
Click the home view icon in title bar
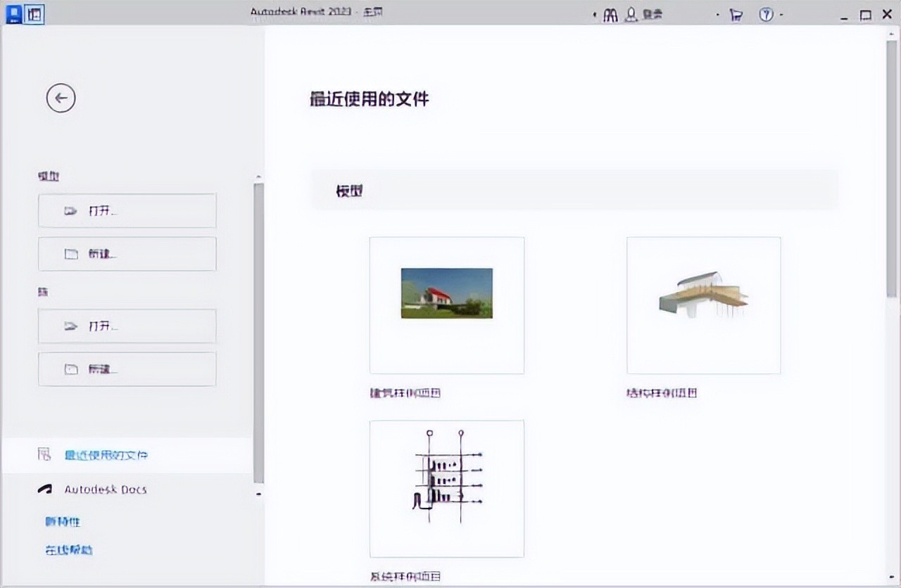[x=34, y=14]
